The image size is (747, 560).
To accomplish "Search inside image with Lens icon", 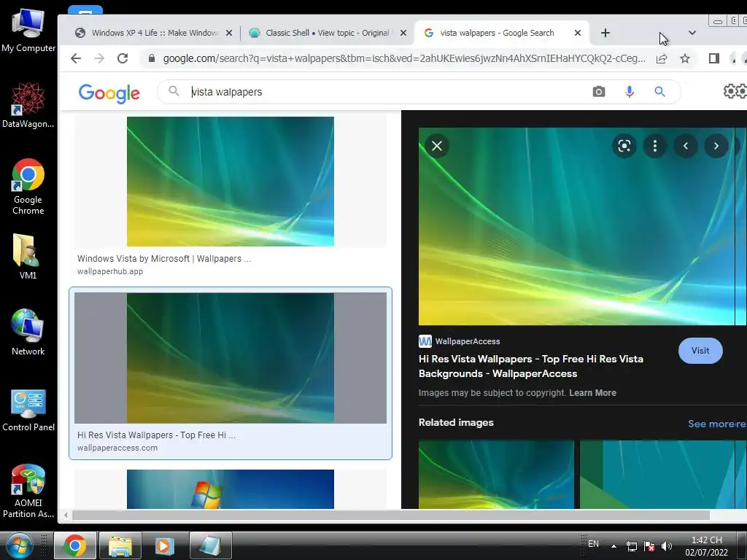I will (624, 146).
